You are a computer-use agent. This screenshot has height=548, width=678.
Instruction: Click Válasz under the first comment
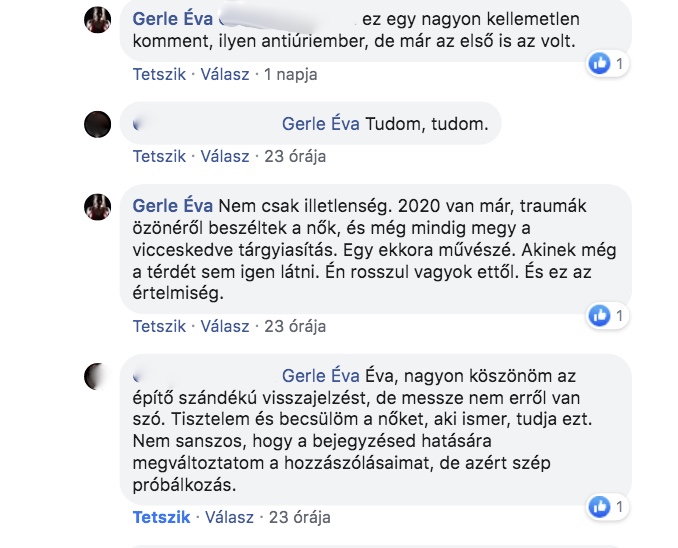[x=225, y=74]
